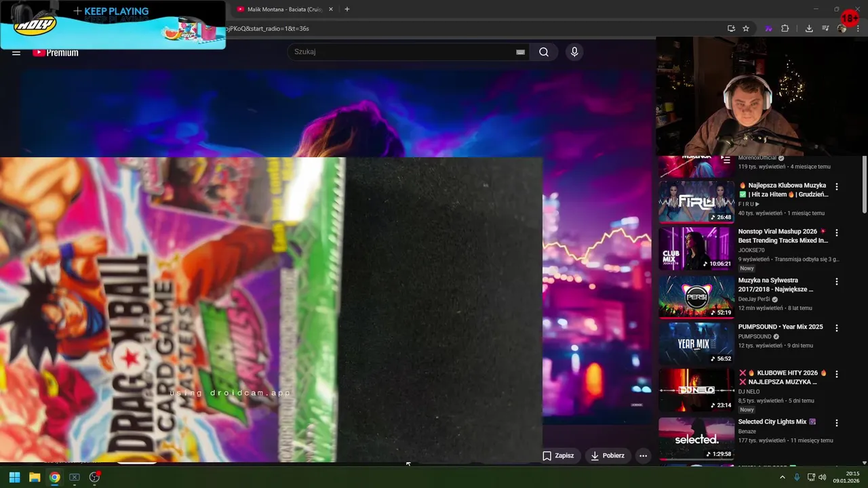
Task: Click the tray microphone icon
Action: click(x=797, y=477)
